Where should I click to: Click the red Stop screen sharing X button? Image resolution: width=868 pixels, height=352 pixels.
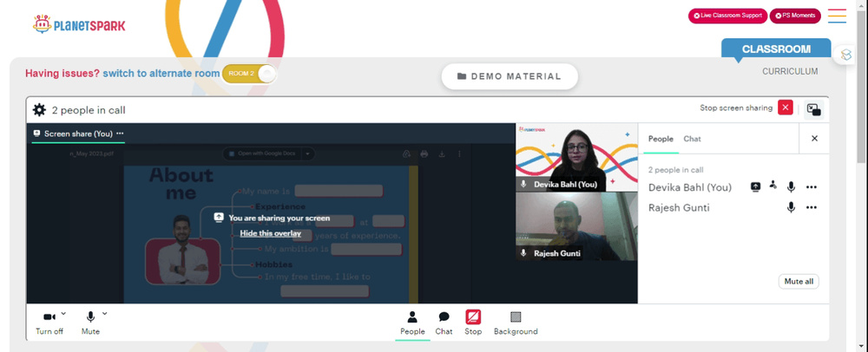pos(785,108)
